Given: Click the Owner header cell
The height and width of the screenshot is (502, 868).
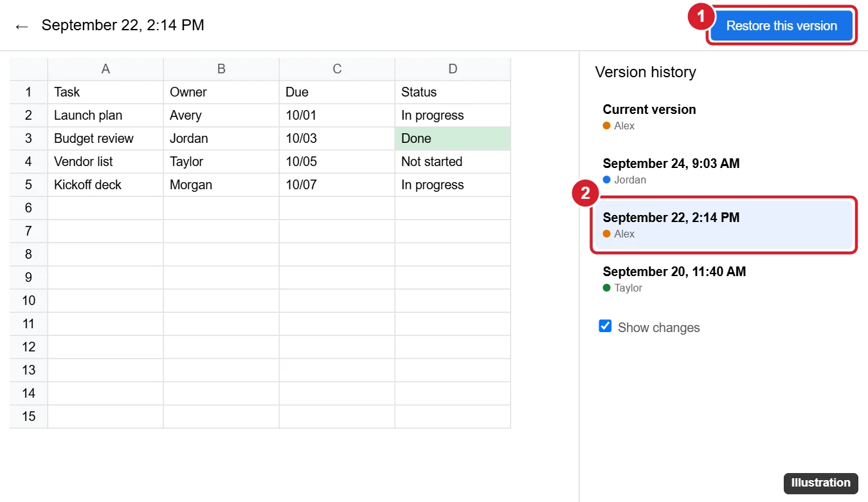Looking at the screenshot, I should (x=221, y=92).
